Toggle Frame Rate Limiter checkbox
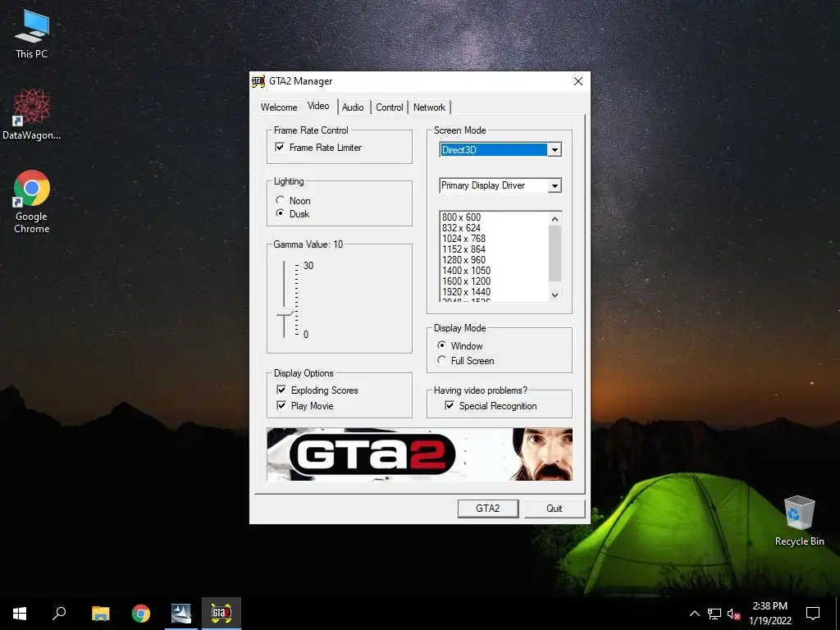 coord(280,147)
